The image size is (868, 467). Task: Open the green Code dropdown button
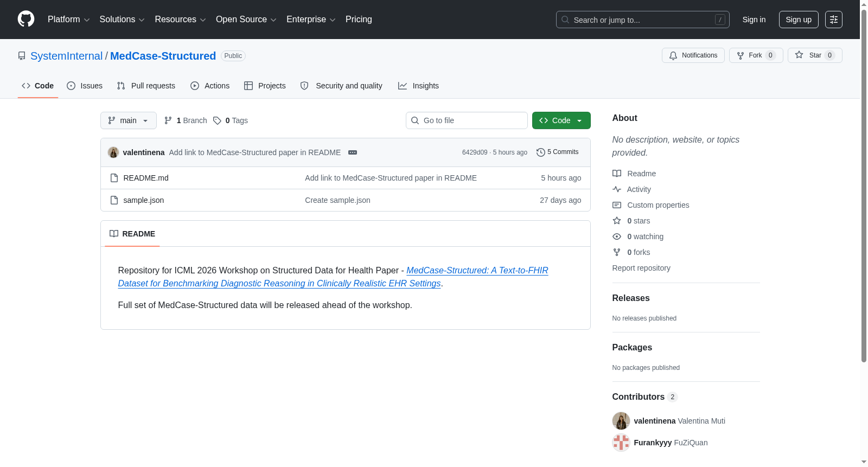point(561,120)
